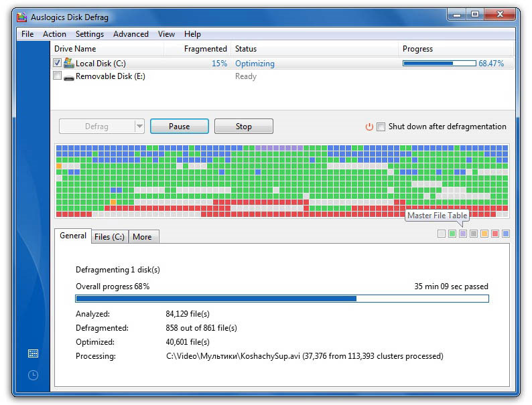
Task: Click the green legend swatch
Action: tap(452, 234)
